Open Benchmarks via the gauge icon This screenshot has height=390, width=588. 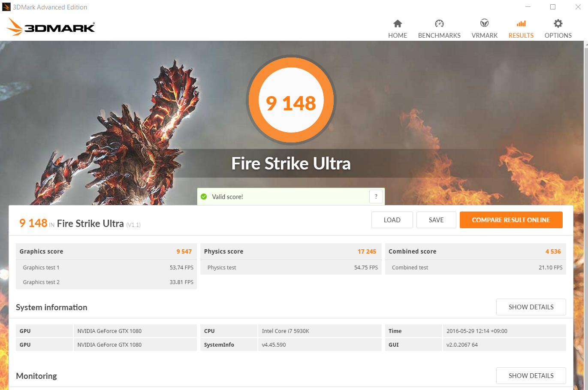click(x=439, y=24)
